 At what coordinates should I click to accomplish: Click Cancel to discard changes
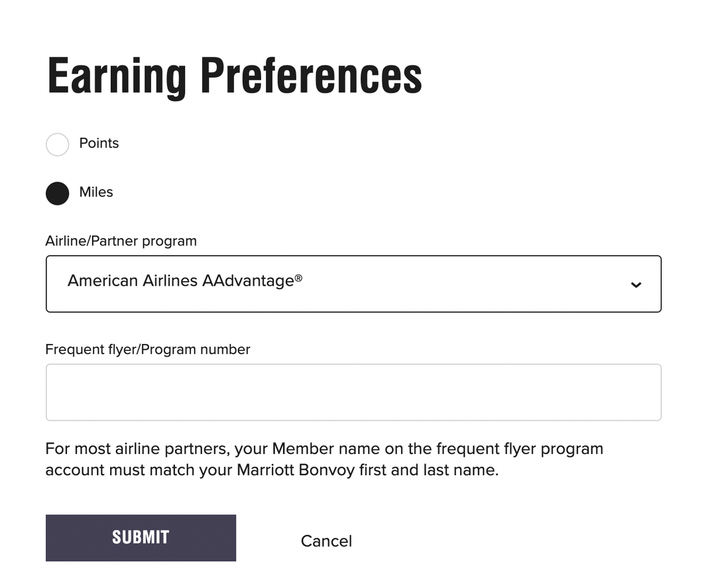326,541
